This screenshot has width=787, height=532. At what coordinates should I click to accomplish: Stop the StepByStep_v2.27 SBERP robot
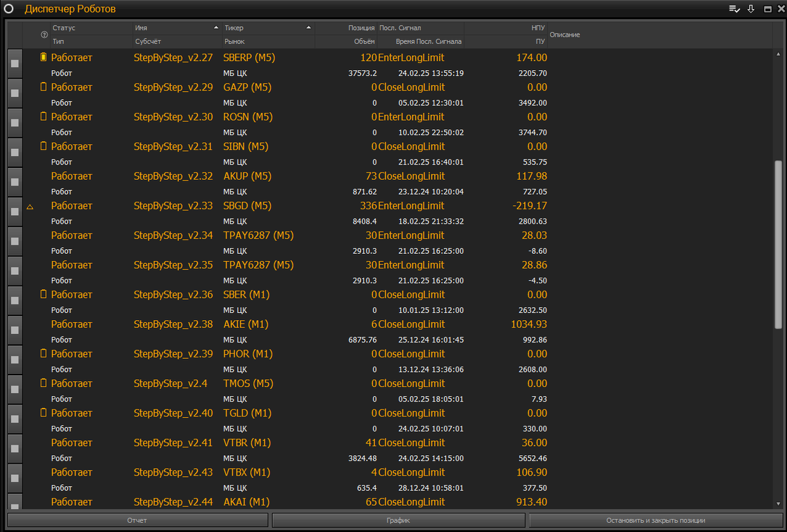[x=14, y=64]
